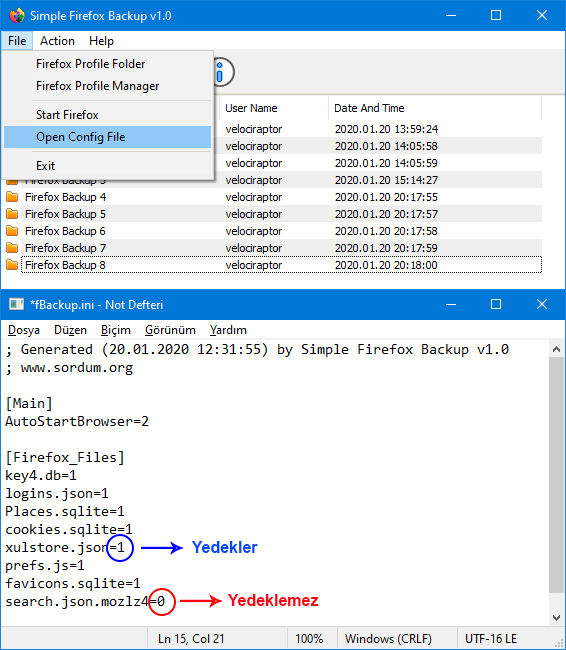
Task: Click folder icon of Firefox Backup 7
Action: coord(12,248)
